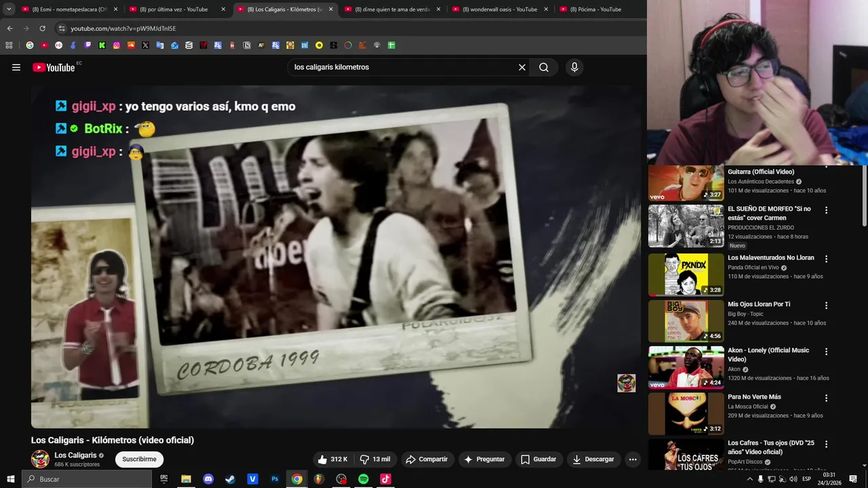Open the Twitch bookmark icon
This screenshot has width=868, height=488.
point(87,45)
